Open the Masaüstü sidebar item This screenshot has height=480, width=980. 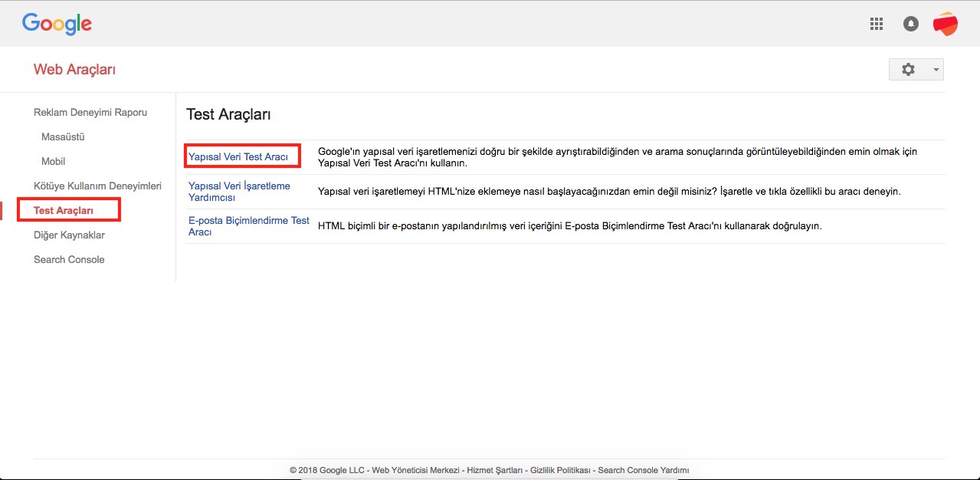pos(63,136)
